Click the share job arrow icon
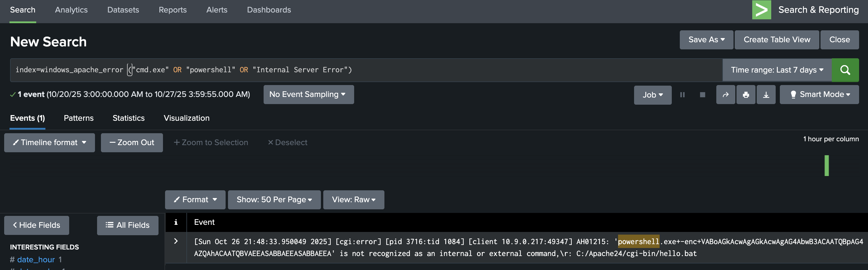Viewport: 868px width, 270px height. tap(725, 95)
